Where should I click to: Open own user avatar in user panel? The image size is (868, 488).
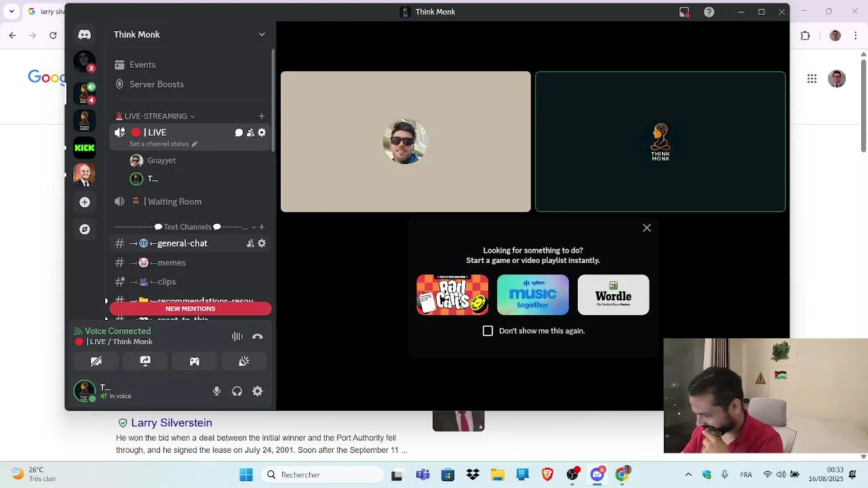[x=85, y=391]
